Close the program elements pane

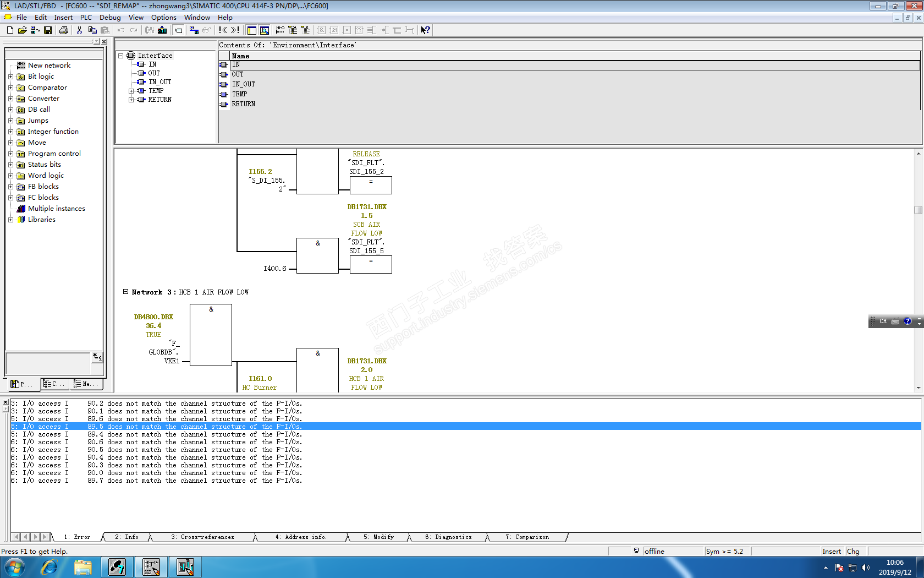[104, 41]
